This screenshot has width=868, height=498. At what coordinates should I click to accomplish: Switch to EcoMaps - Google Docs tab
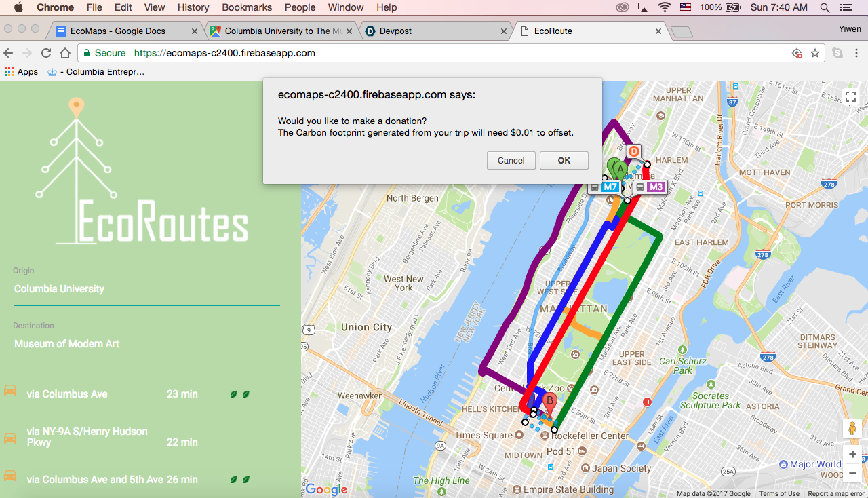click(x=126, y=31)
